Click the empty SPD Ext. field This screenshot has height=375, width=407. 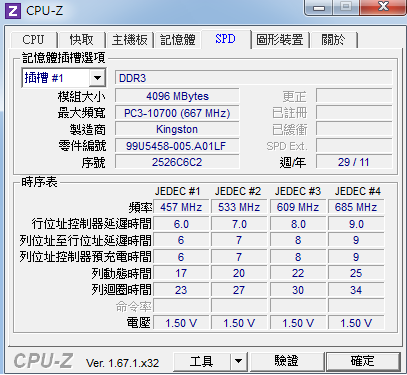click(354, 146)
